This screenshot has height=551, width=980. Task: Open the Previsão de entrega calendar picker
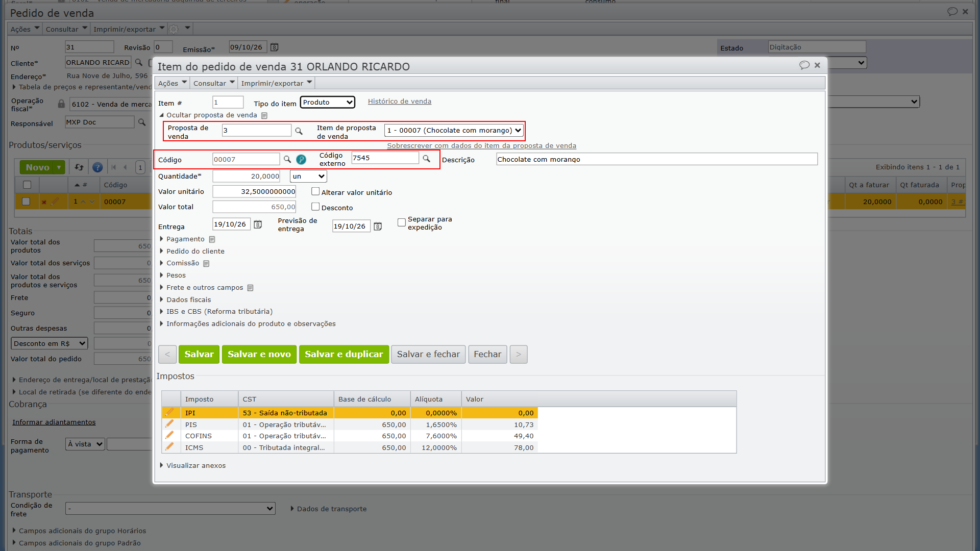coord(378,226)
